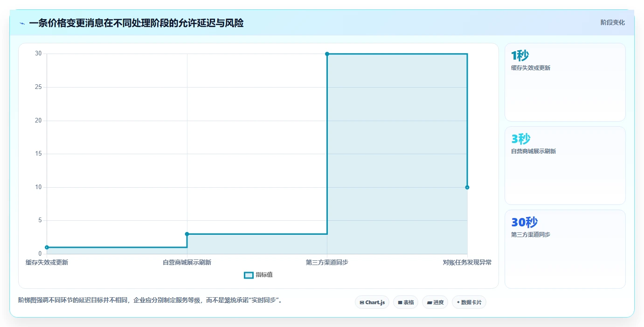Click the lightning bolt icon beside the title
The width and height of the screenshot is (644, 327).
22,23
